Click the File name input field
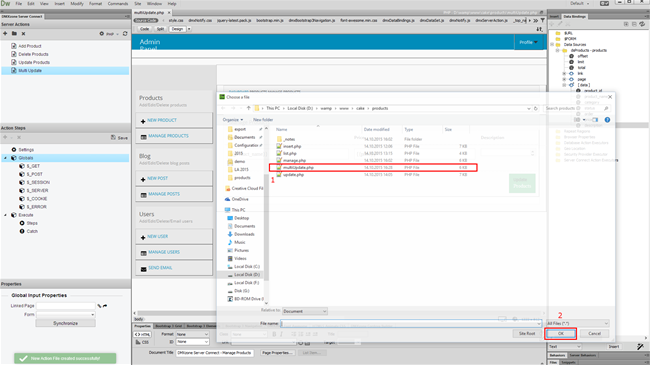The width and height of the screenshot is (650, 365). pos(411,323)
